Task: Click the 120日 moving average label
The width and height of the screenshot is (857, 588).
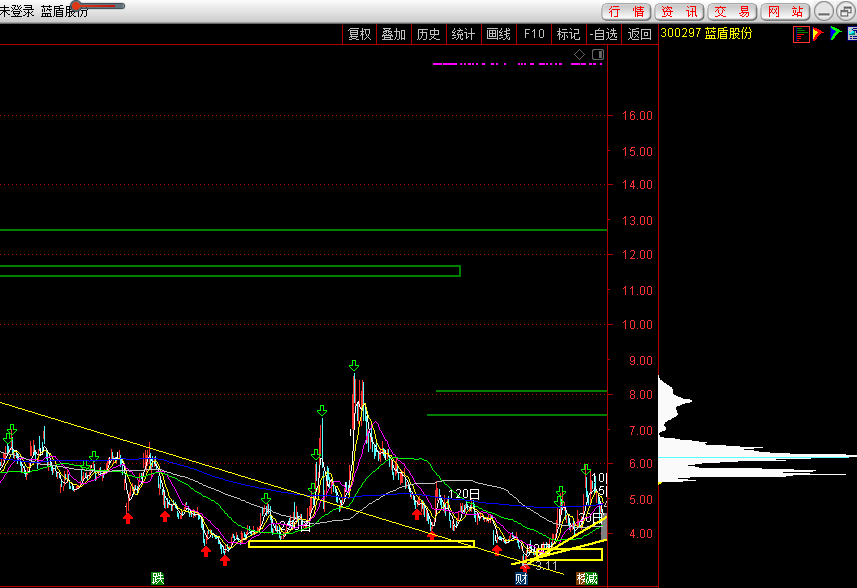Action: pyautogui.click(x=464, y=494)
